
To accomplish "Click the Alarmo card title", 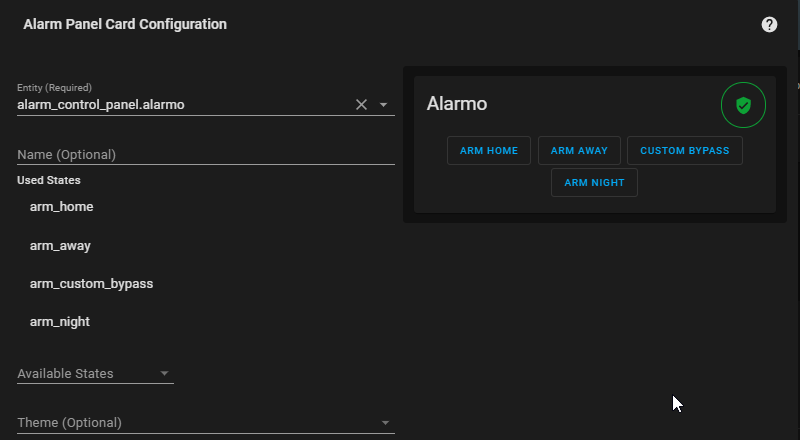I will point(457,104).
